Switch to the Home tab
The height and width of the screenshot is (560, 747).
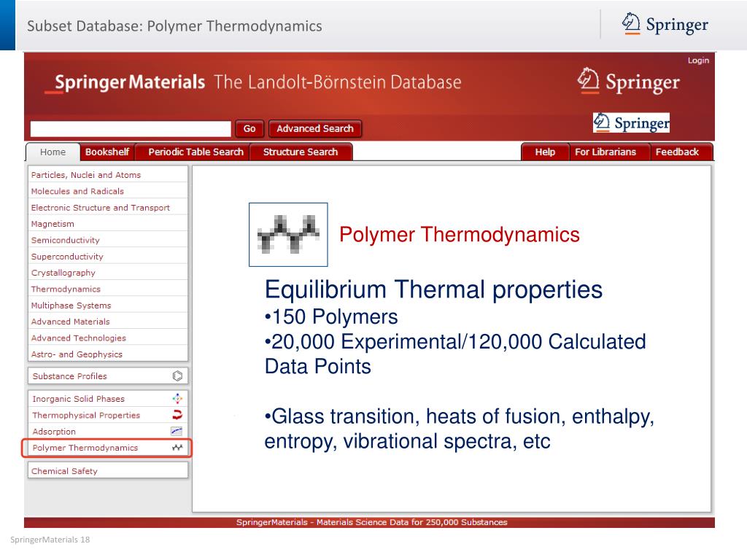pyautogui.click(x=53, y=152)
